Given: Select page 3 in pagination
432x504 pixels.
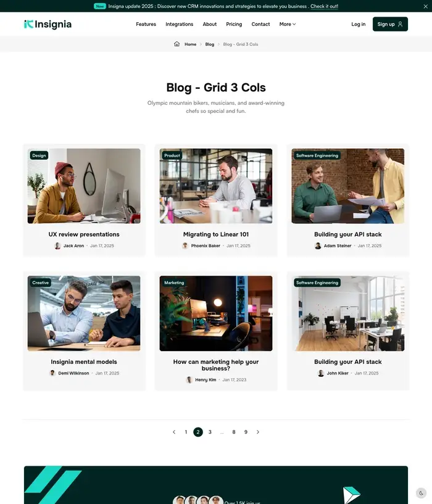Looking at the screenshot, I should (x=210, y=432).
